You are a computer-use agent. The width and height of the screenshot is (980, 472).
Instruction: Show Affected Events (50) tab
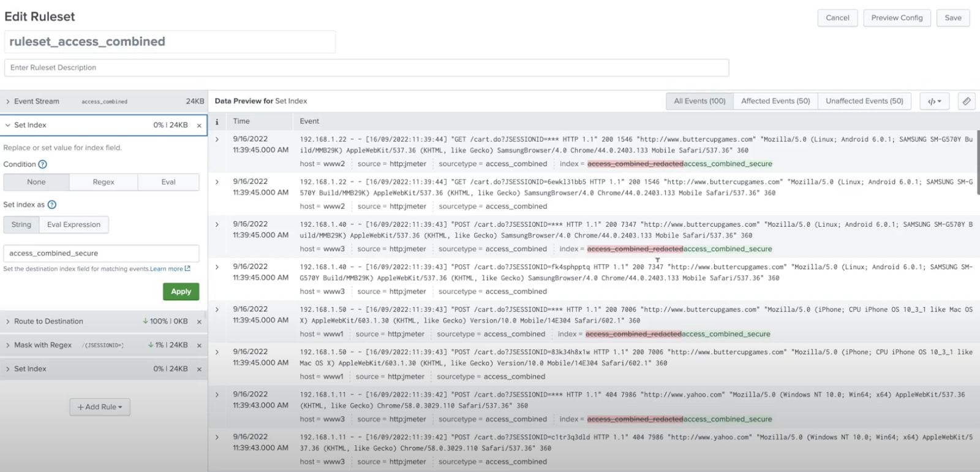pos(775,101)
